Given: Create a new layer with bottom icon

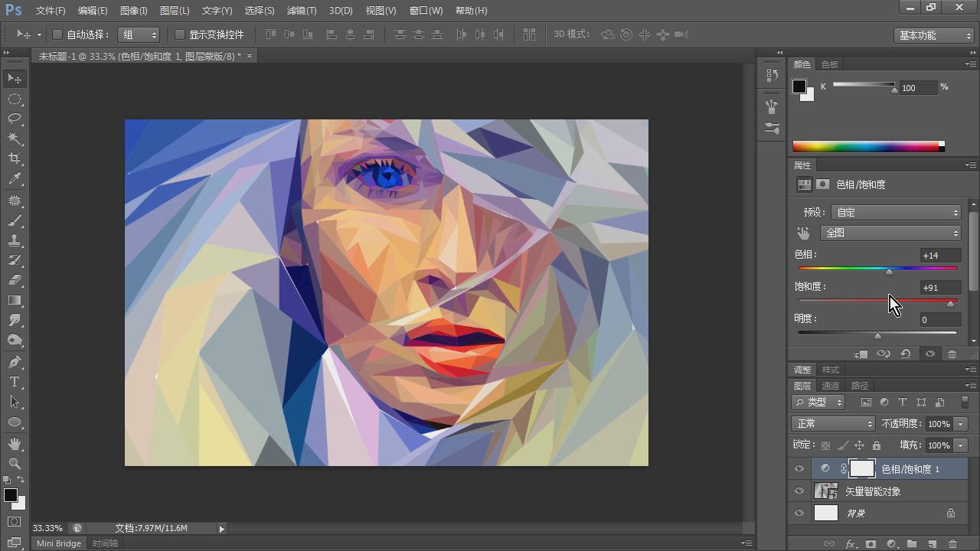Looking at the screenshot, I should coord(932,543).
